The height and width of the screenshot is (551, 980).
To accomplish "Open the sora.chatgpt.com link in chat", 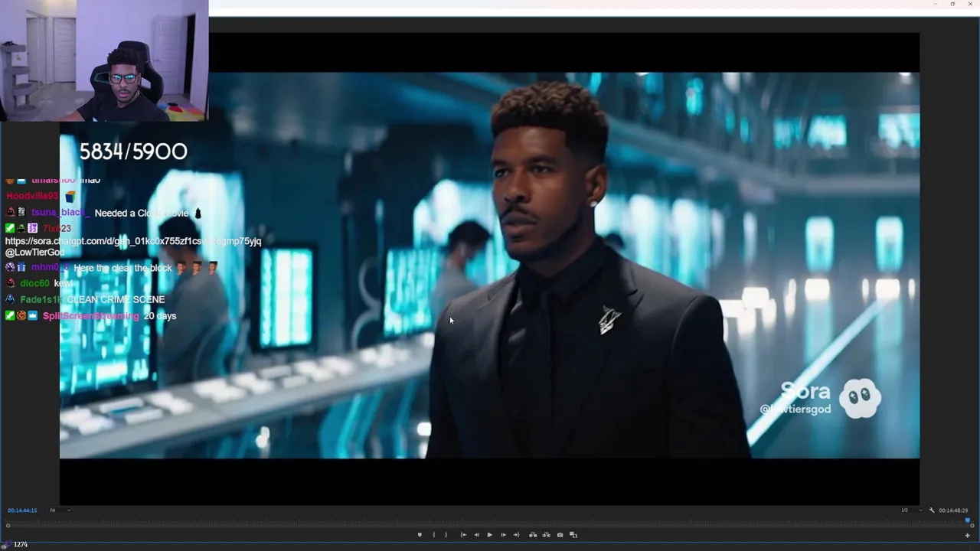I will click(133, 241).
